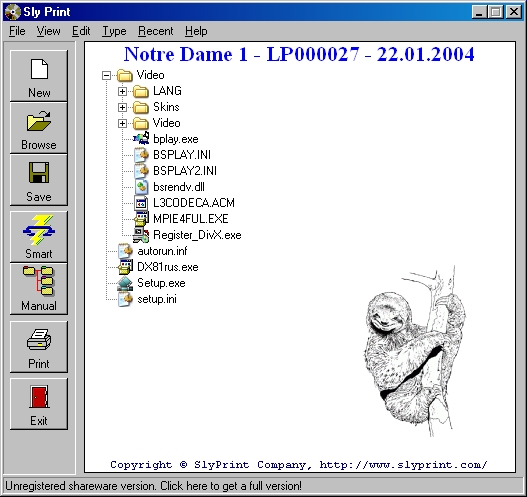Viewport: 527px width, 497px height.
Task: Select the setup.ini file name
Action: 157,299
